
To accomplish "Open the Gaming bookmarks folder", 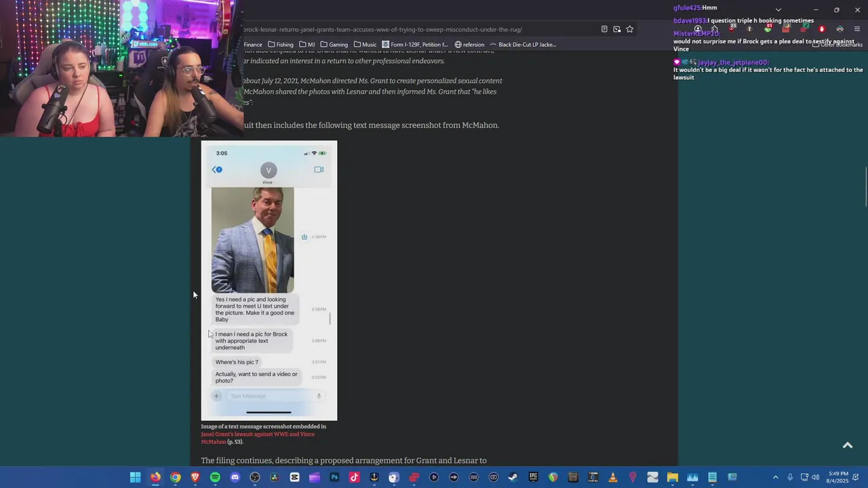I will [334, 45].
